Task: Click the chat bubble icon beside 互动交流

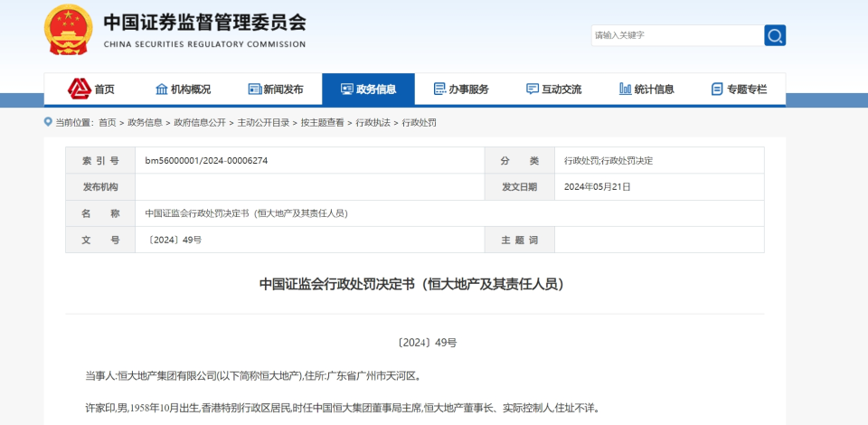Action: click(x=533, y=90)
